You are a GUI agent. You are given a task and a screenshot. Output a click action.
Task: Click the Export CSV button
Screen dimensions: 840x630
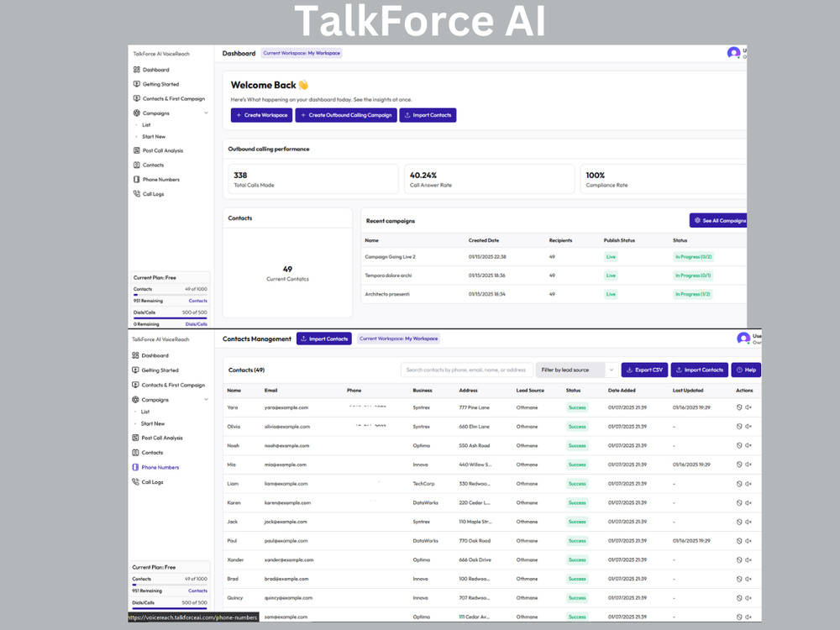644,370
